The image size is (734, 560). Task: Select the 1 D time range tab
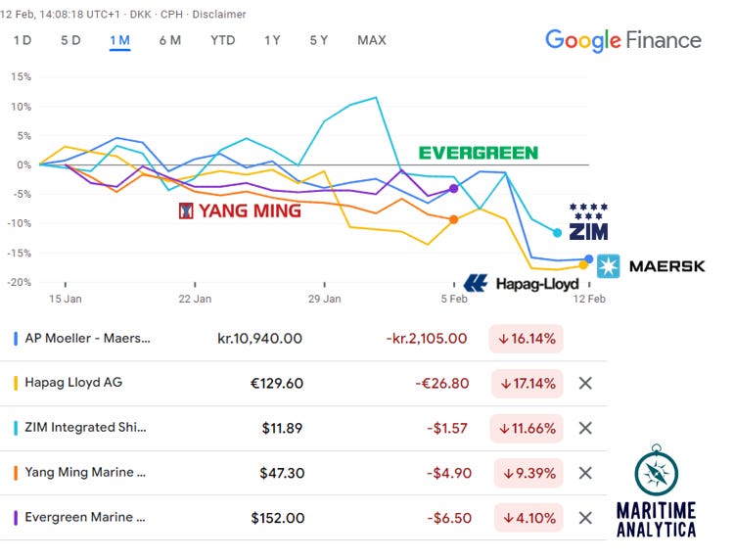tap(23, 40)
